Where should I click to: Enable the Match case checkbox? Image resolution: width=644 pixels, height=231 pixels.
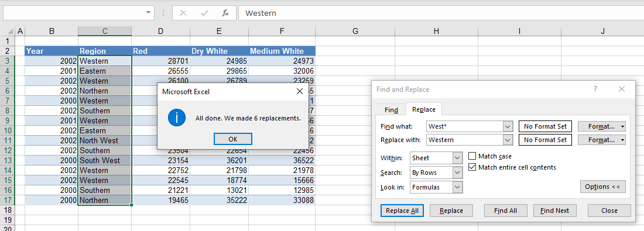point(472,156)
